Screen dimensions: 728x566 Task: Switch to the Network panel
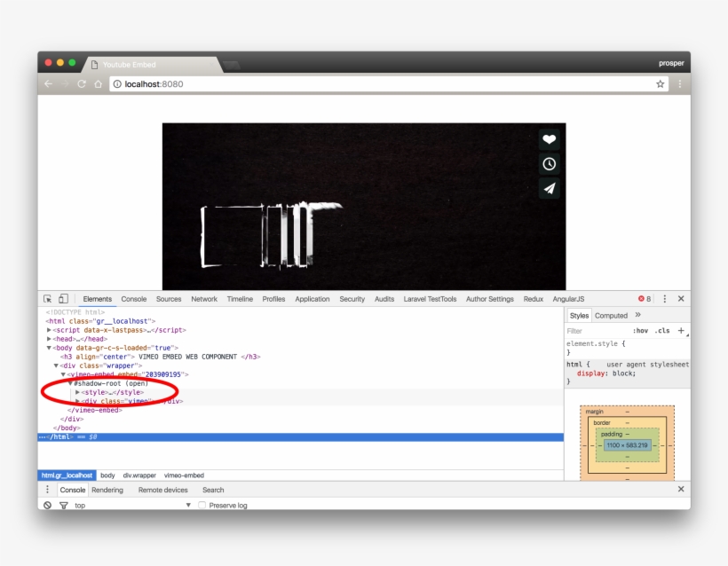pos(204,298)
